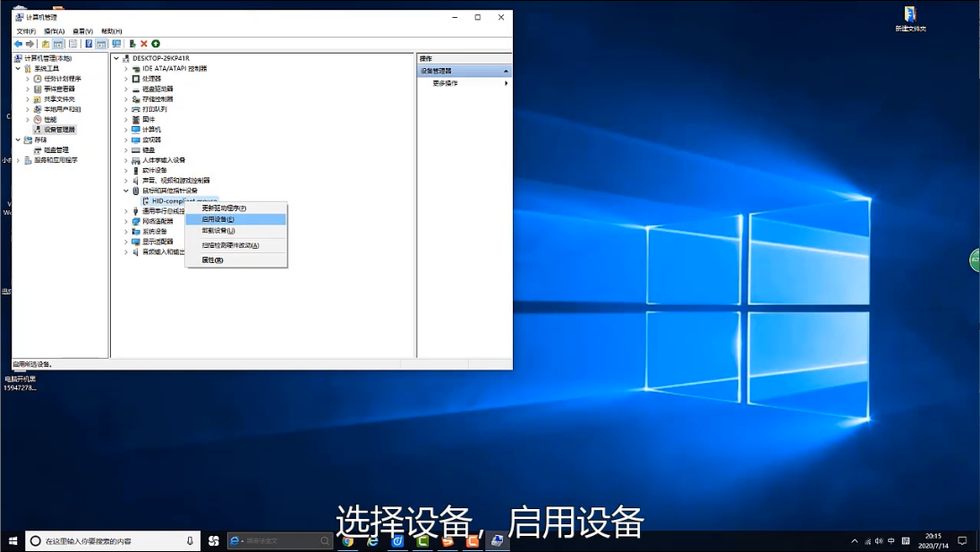Click the scan hardware monitor toolbar icon
980x552 pixels.
(116, 44)
